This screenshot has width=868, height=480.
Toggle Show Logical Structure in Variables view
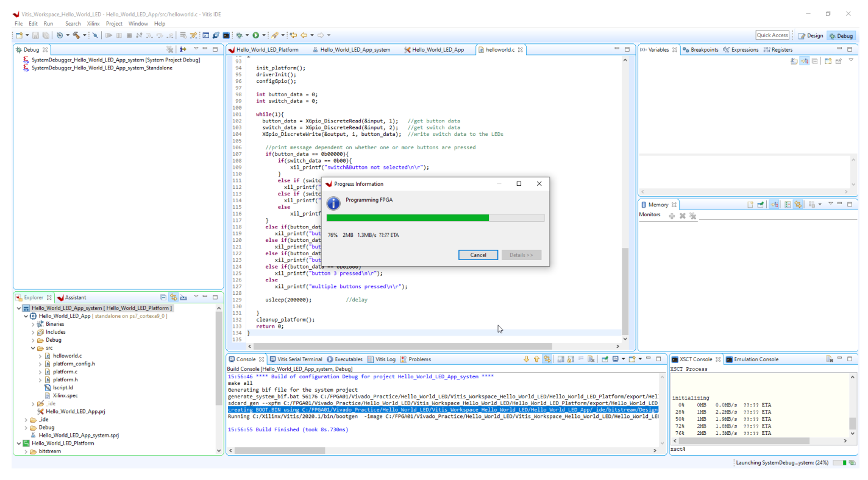click(x=805, y=61)
